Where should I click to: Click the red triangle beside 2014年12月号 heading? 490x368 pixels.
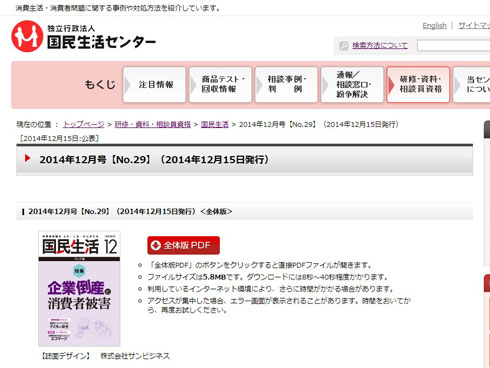click(x=27, y=158)
